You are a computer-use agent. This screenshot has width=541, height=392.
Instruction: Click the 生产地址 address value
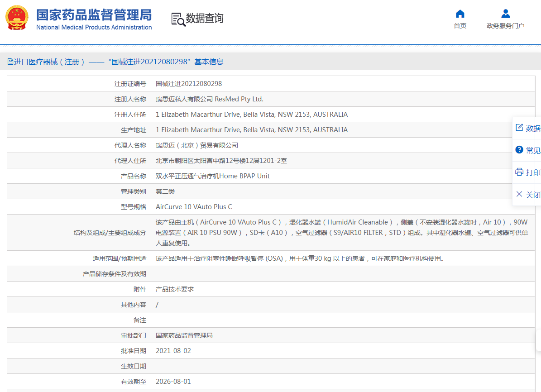point(252,130)
